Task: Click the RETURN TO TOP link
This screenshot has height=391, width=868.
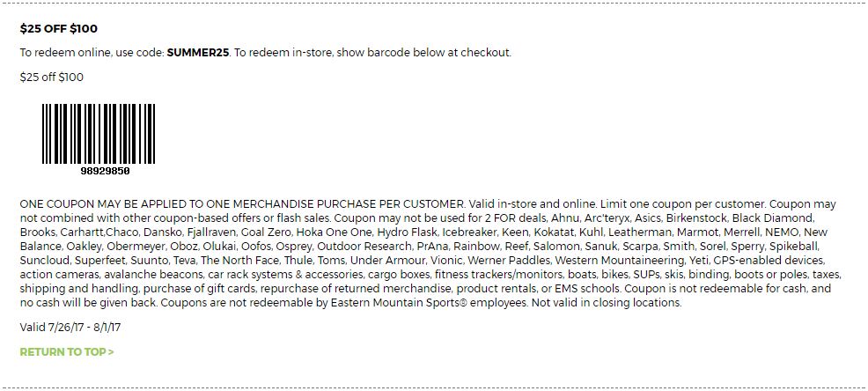Action: (x=62, y=351)
